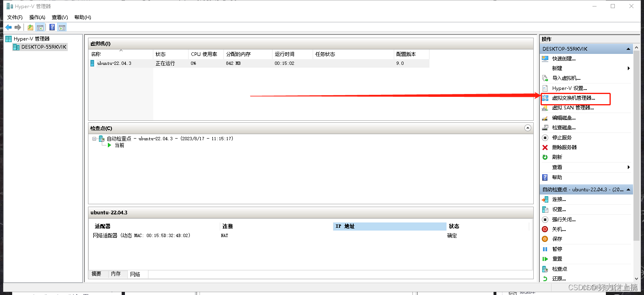
Task: Toggle the Action pane toolbar icon
Action: pyautogui.click(x=62, y=28)
